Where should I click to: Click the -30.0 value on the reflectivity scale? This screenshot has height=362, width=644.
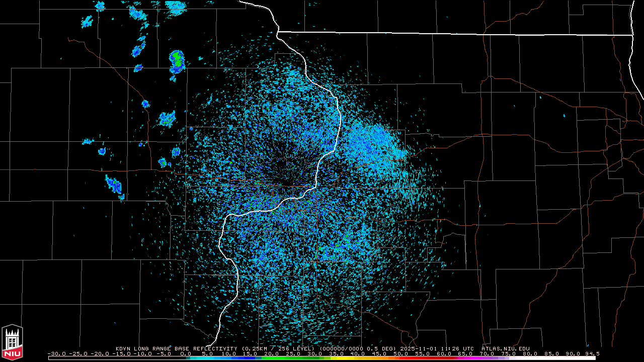coord(56,354)
